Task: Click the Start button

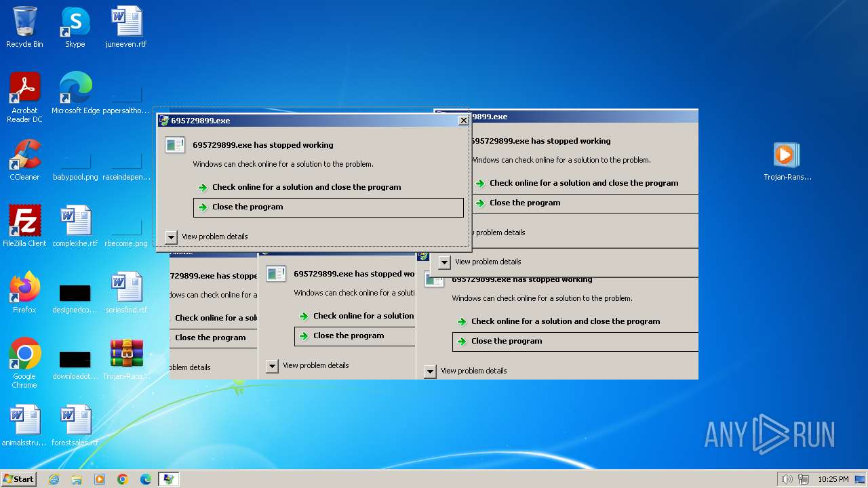Action: [19, 479]
